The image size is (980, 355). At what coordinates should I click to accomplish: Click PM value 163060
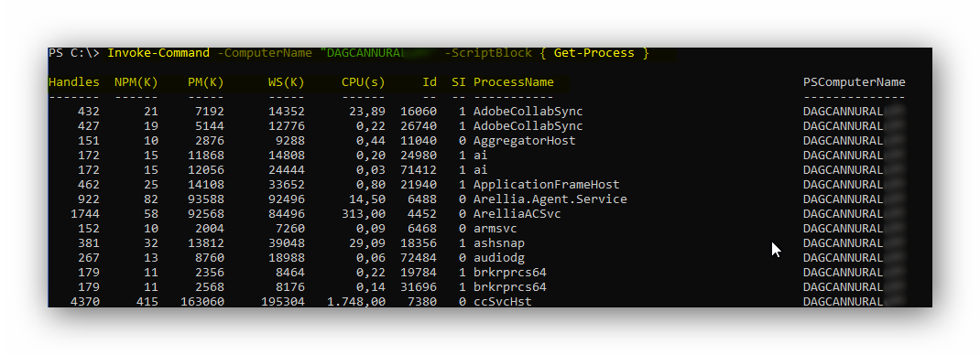click(x=201, y=302)
